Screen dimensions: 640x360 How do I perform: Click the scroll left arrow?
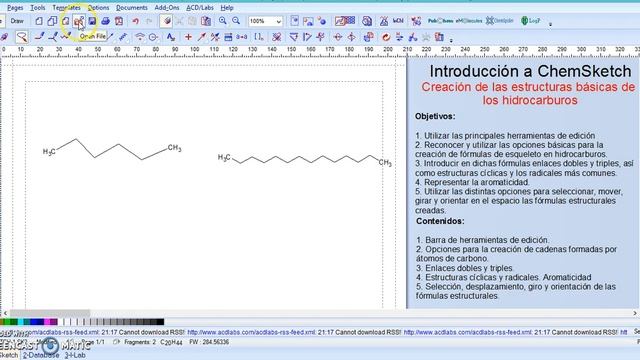[x=4, y=313]
